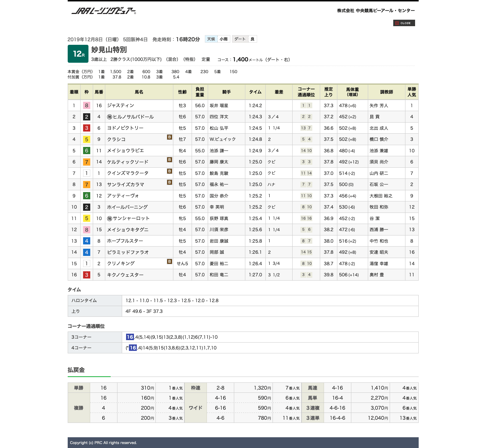
Task: Click jockey name W.ビュイック
Action: [223, 139]
